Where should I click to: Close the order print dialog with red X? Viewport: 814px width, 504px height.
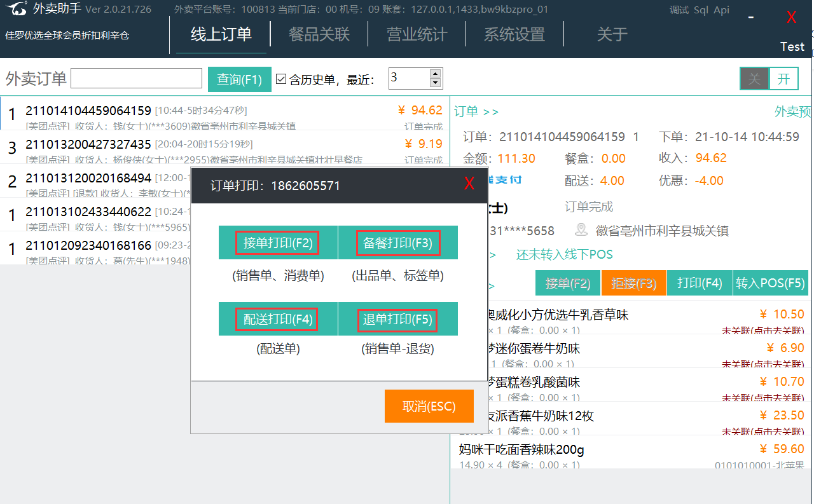(469, 184)
